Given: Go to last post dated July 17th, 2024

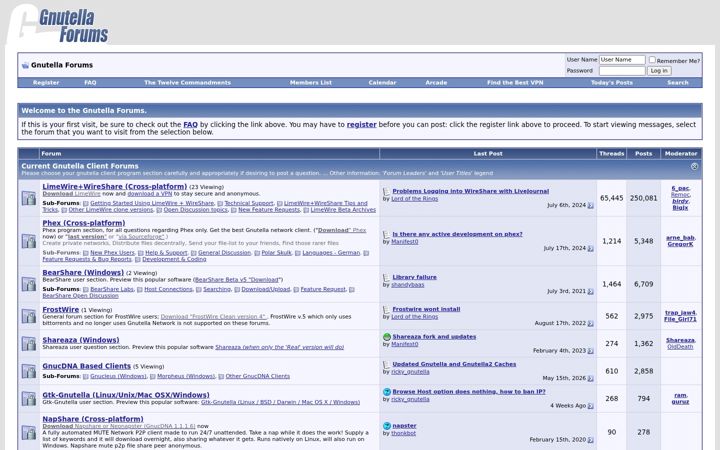Looking at the screenshot, I should coord(591,248).
